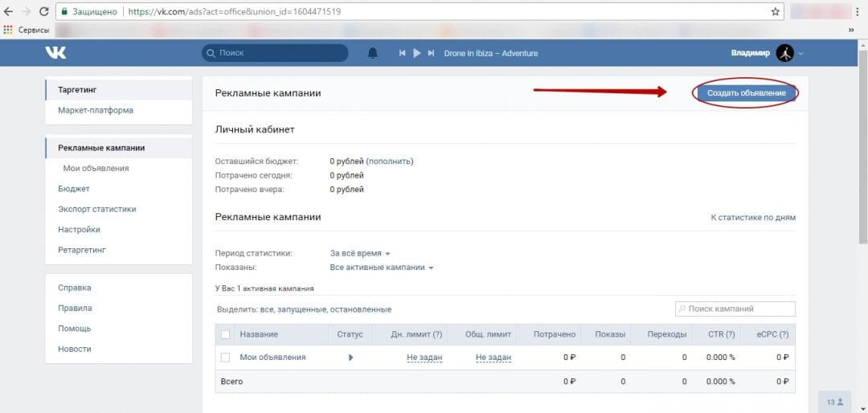This screenshot has height=413, width=868.
Task: Open К статистике по дням link
Action: click(752, 217)
